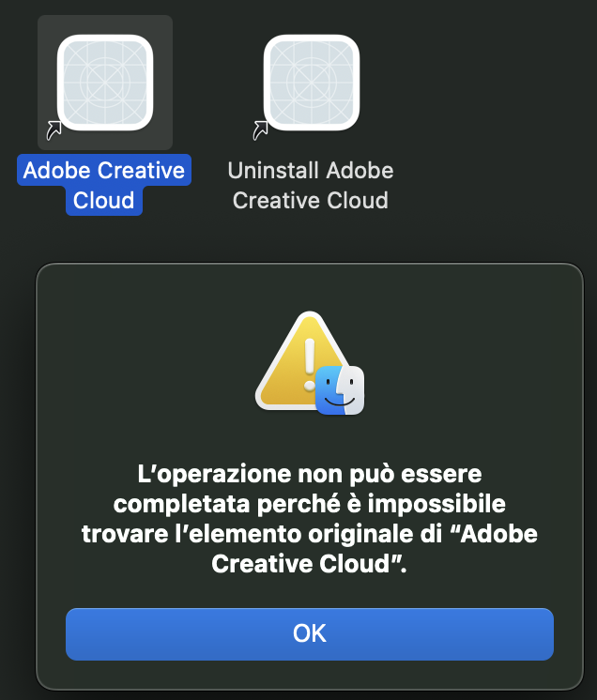The height and width of the screenshot is (700, 597).
Task: Click the Finder face badge in dialog
Action: pyautogui.click(x=340, y=390)
